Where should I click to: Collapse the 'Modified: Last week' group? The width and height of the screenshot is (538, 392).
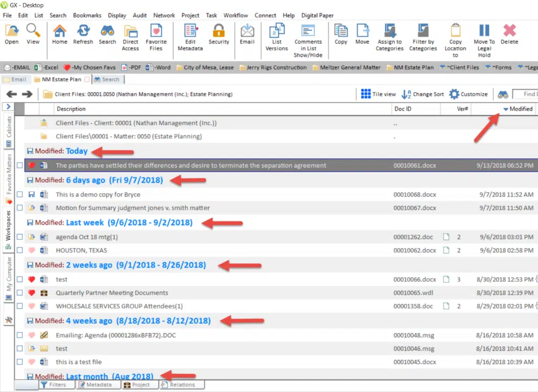pyautogui.click(x=30, y=223)
